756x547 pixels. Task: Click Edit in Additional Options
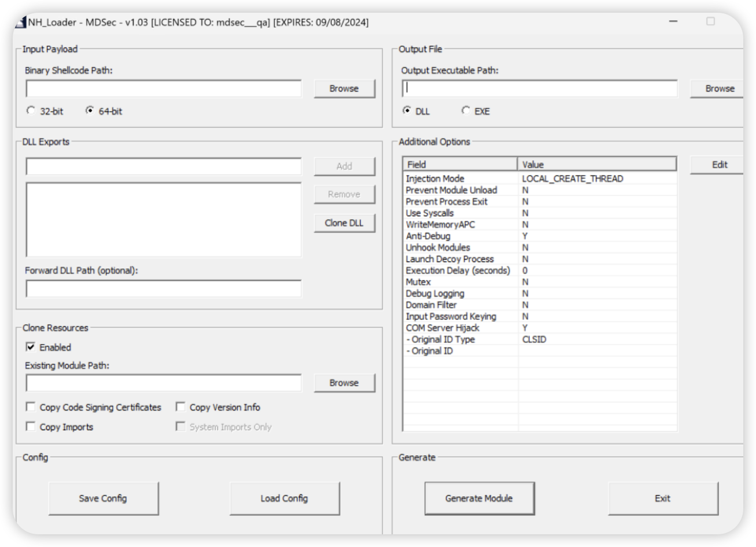[719, 165]
